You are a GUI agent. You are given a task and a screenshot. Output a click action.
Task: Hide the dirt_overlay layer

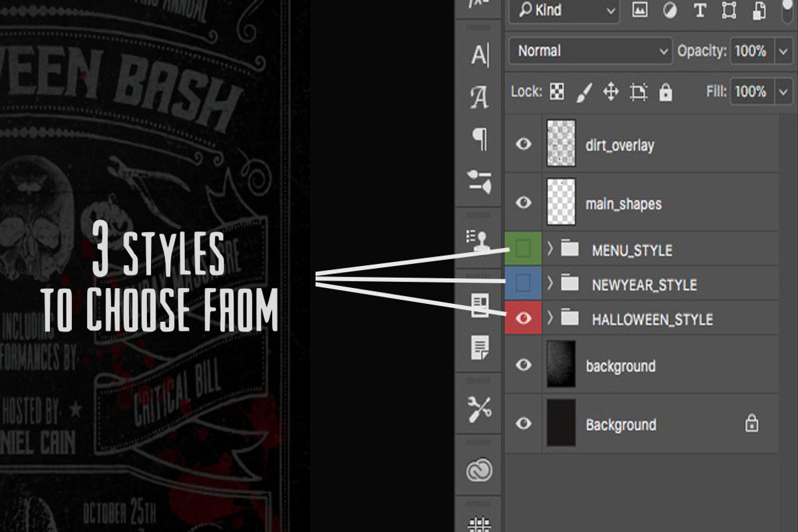click(x=524, y=144)
